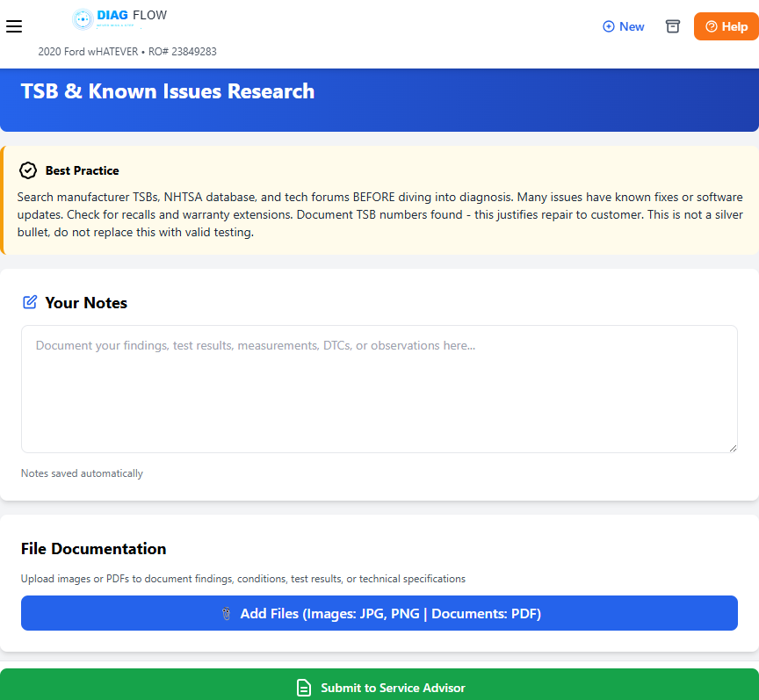759x700 pixels.
Task: Click the pencil edit icon by Your Notes
Action: click(x=30, y=302)
